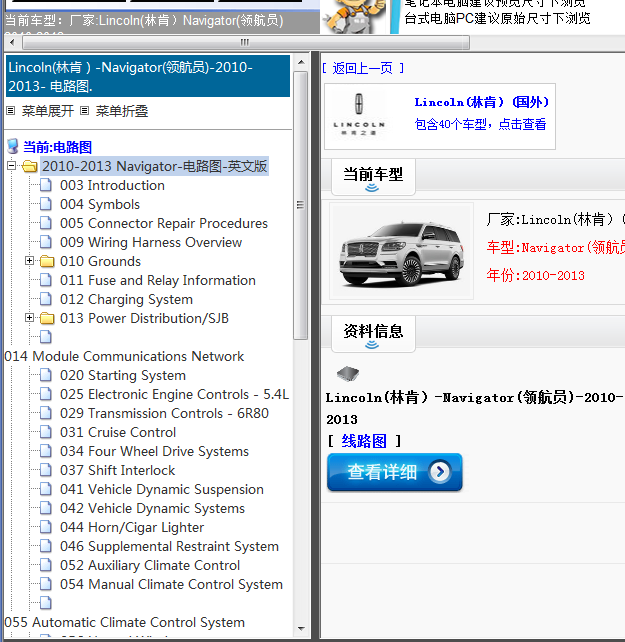This screenshot has height=642, width=625.
Task: Click the folder icon for 010 Grounds
Action: (47, 261)
